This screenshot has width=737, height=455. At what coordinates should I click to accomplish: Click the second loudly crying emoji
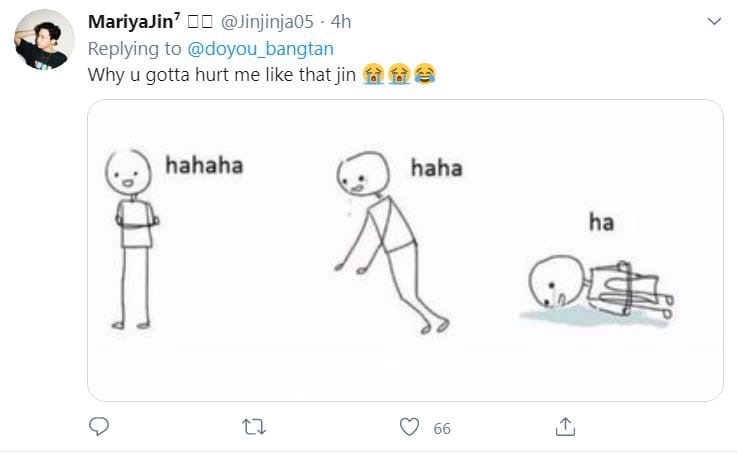(x=400, y=74)
